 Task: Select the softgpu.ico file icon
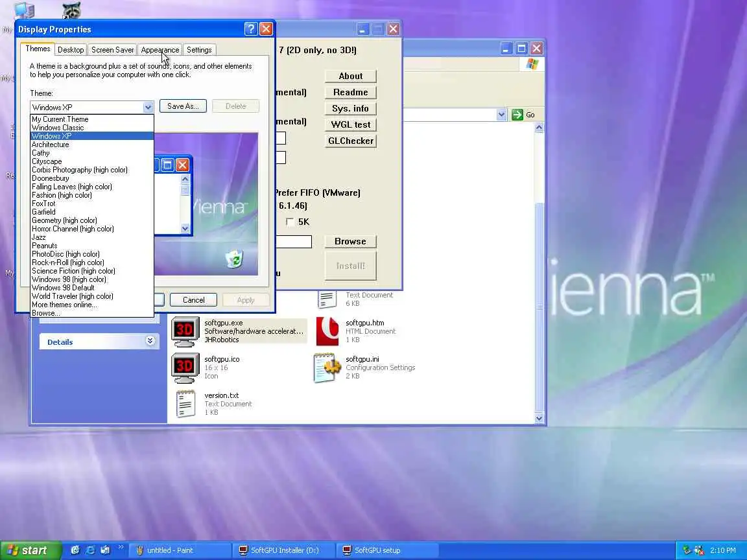point(185,367)
